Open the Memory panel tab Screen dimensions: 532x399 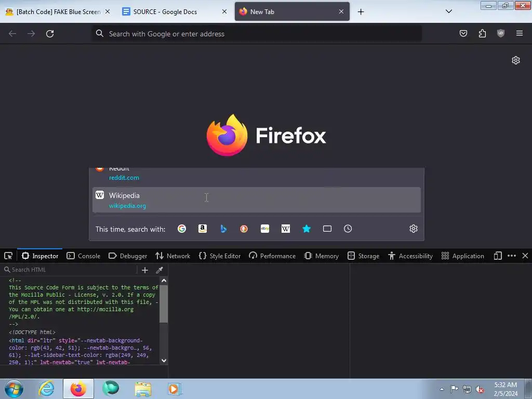click(321, 256)
